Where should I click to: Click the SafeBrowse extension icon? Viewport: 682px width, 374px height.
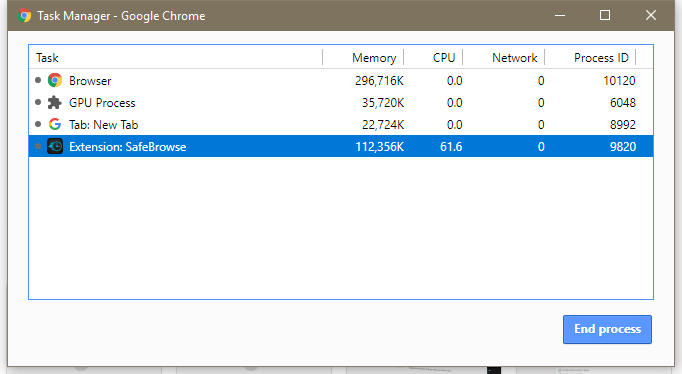55,147
